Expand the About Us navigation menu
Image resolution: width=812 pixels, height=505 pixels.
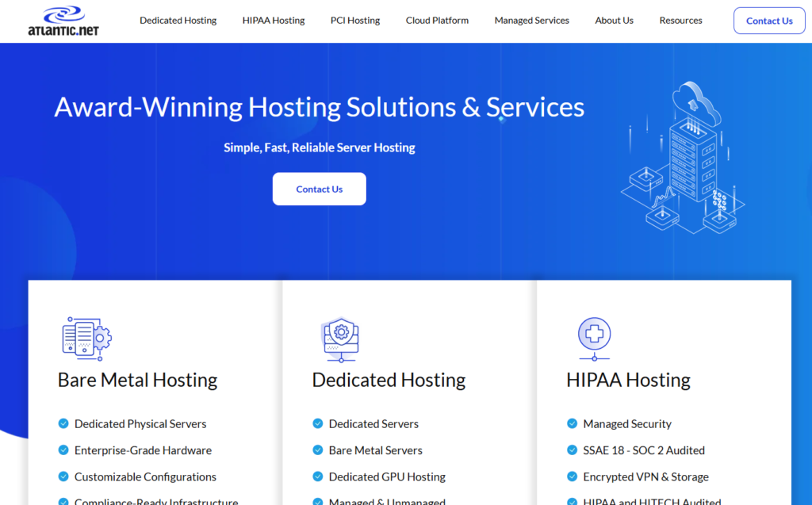point(614,21)
